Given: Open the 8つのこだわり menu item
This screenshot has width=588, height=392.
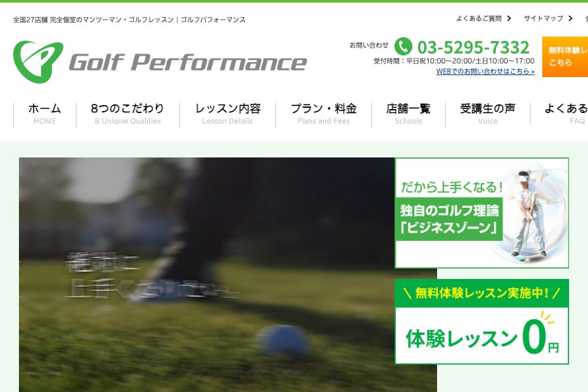Looking at the screenshot, I should tap(127, 114).
